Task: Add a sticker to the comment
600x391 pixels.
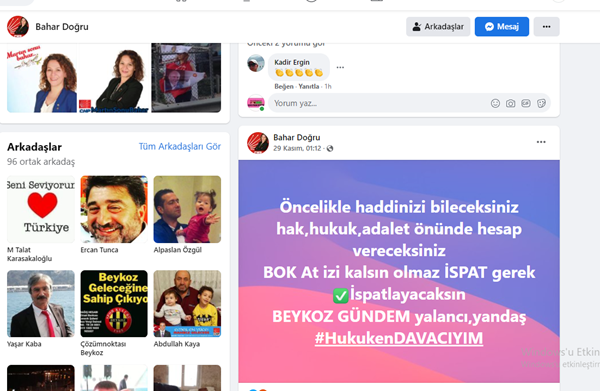Action: click(x=541, y=103)
